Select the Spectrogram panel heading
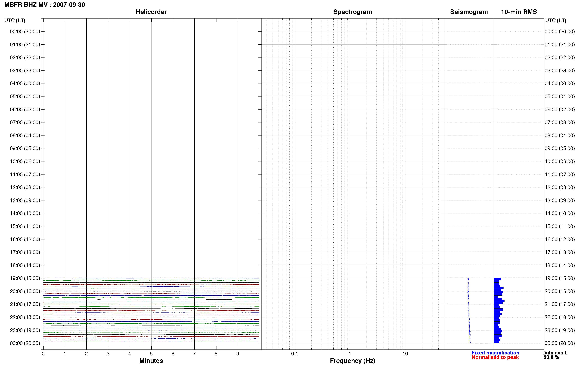Screen dimensions: 588x368 (x=352, y=12)
